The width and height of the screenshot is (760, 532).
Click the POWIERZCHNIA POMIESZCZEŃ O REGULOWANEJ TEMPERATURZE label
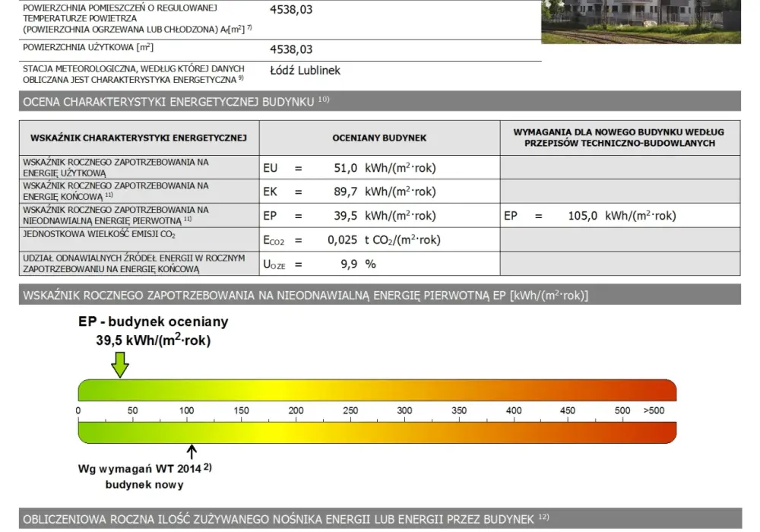138,18
